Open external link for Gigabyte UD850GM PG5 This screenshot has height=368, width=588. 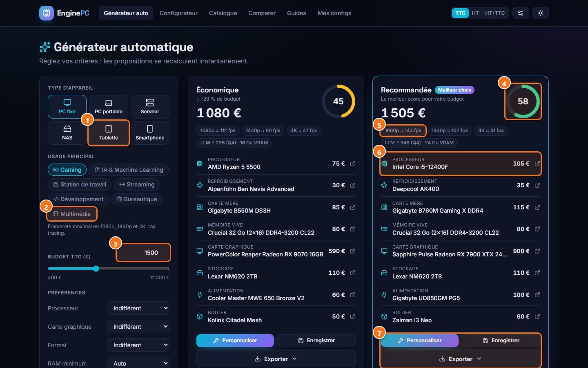click(537, 295)
